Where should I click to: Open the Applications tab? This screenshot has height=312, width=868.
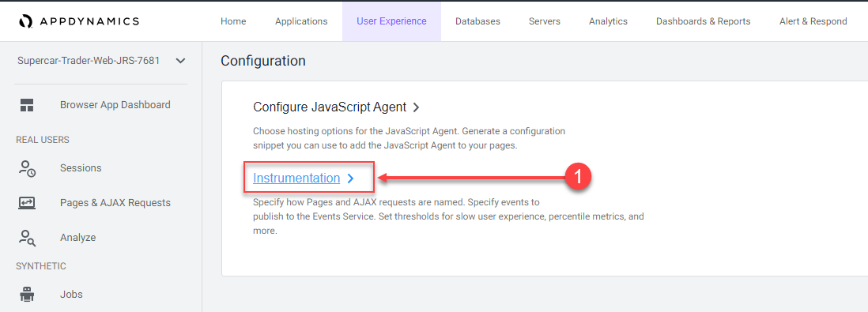coord(301,21)
